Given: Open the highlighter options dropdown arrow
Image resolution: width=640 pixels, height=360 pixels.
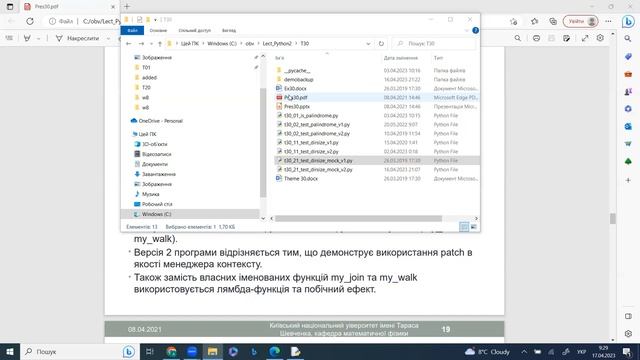Looking at the screenshot, I should (x=38, y=38).
